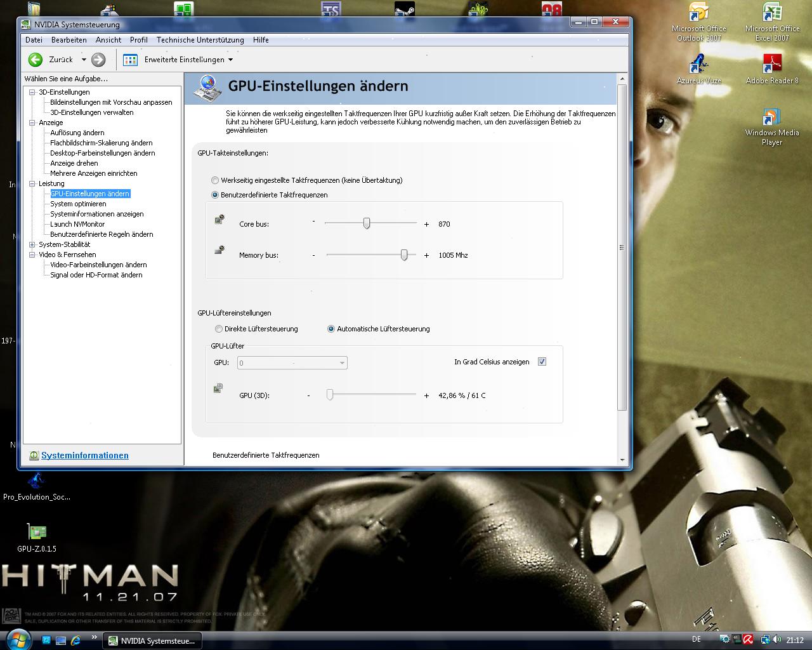Select GPU-Einstellungen ändern in tree
The width and height of the screenshot is (812, 650).
(90, 194)
